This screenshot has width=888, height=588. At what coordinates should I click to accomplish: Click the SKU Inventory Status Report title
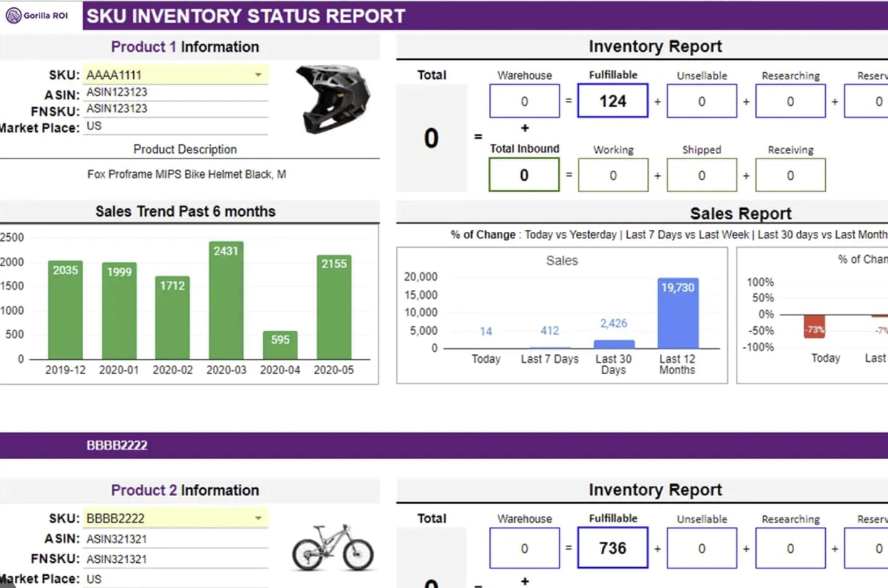tap(246, 16)
